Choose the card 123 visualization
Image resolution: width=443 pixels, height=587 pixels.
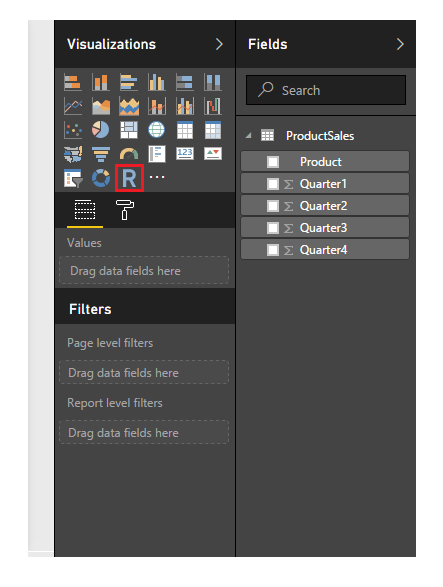click(x=185, y=153)
